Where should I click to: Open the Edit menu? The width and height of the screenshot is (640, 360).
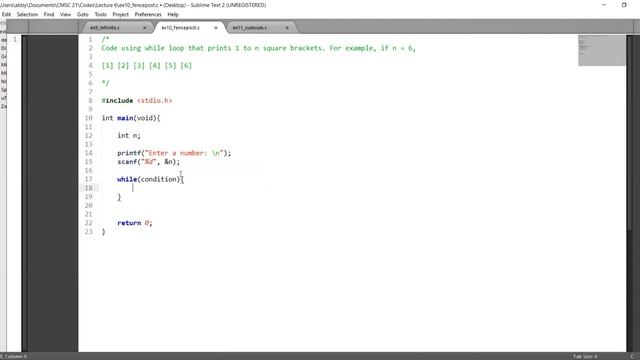coord(6,14)
